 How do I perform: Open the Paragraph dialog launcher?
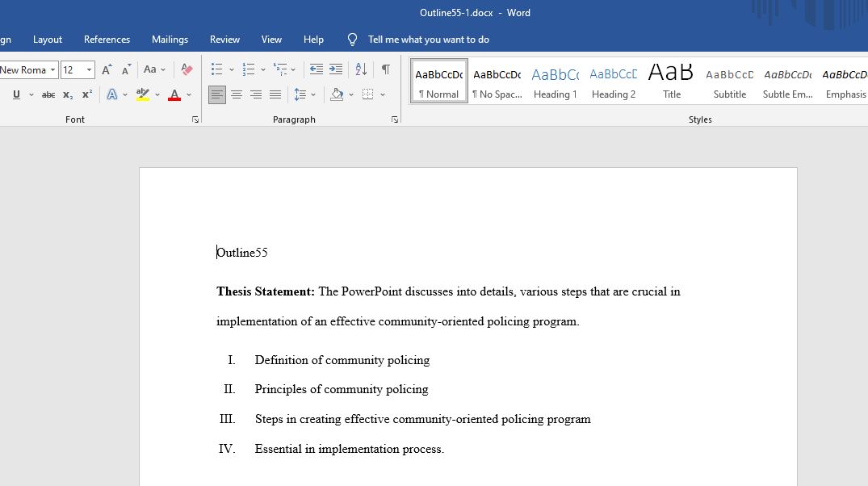(395, 119)
